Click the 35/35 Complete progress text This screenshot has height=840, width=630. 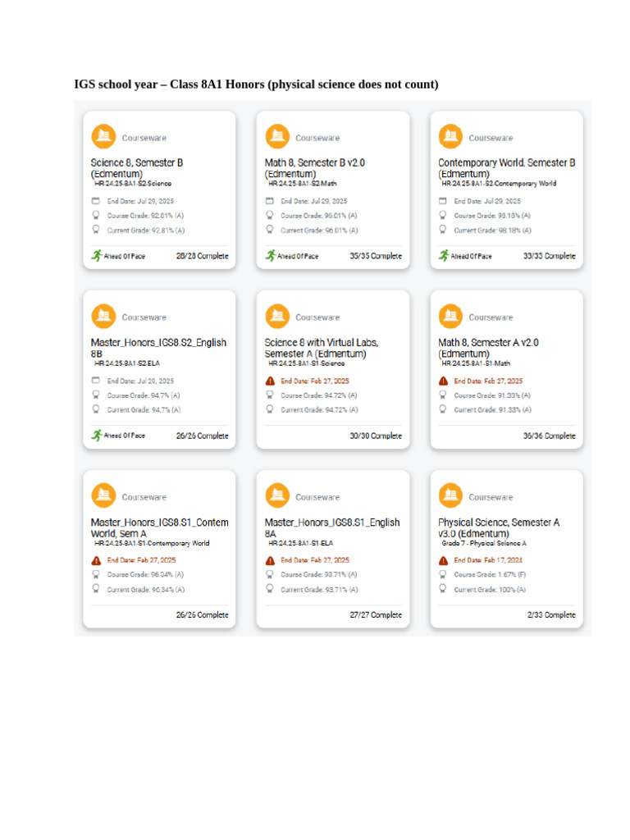[376, 256]
